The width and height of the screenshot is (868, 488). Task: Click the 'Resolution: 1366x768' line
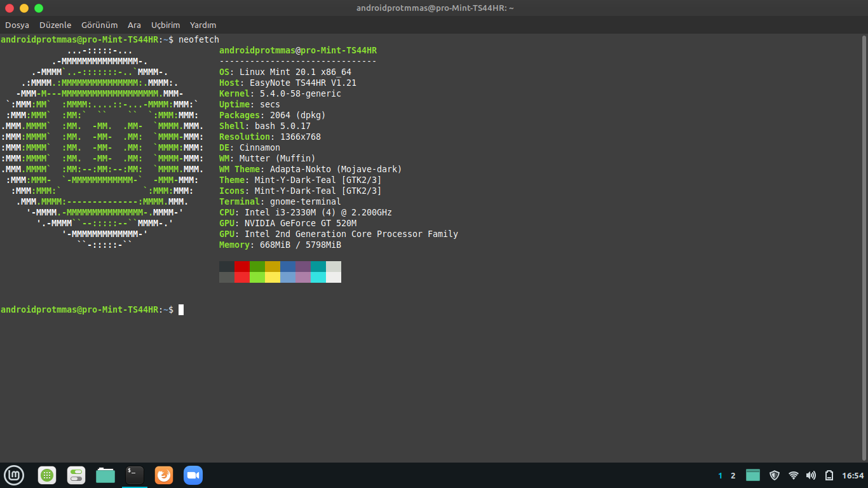tap(270, 137)
